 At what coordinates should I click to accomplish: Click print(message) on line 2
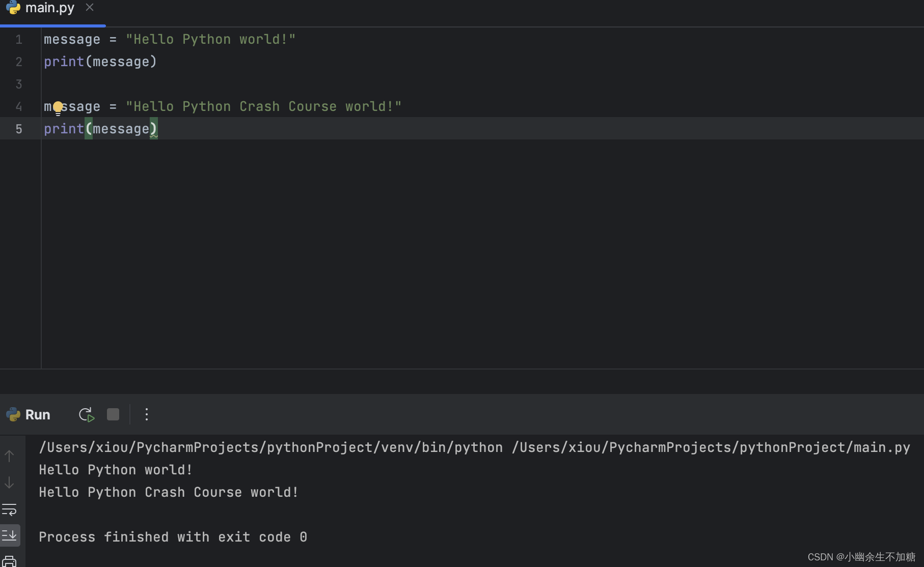[100, 62]
